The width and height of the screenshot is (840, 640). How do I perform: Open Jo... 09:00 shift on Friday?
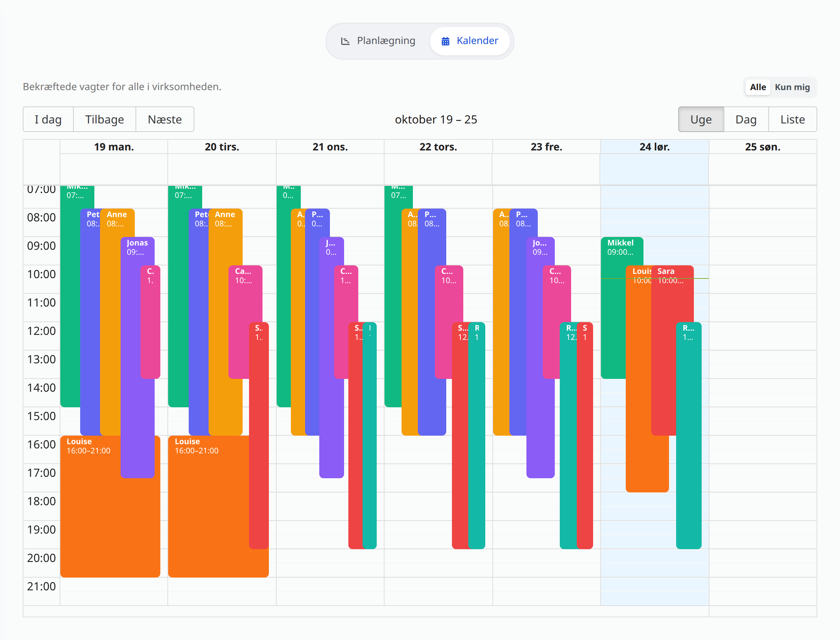[540, 358]
